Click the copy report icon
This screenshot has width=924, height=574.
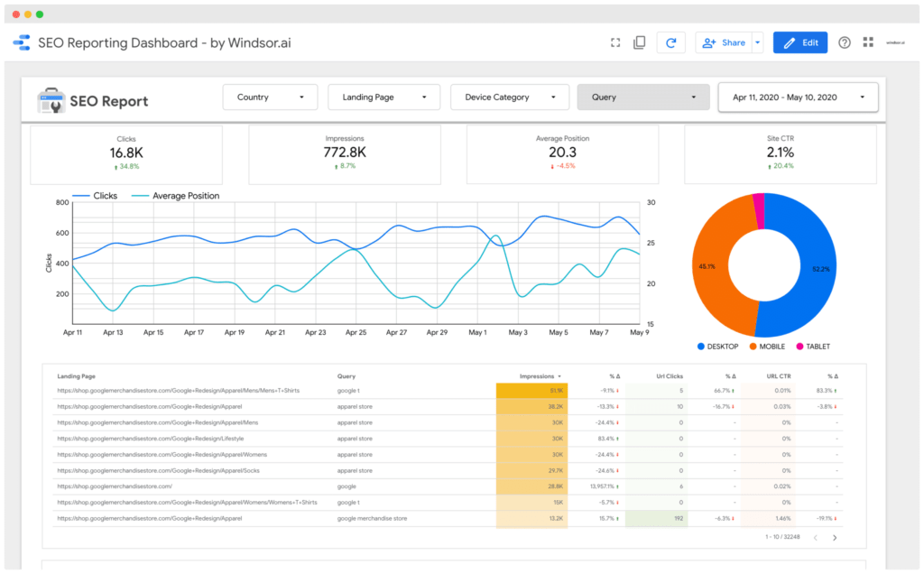(640, 42)
